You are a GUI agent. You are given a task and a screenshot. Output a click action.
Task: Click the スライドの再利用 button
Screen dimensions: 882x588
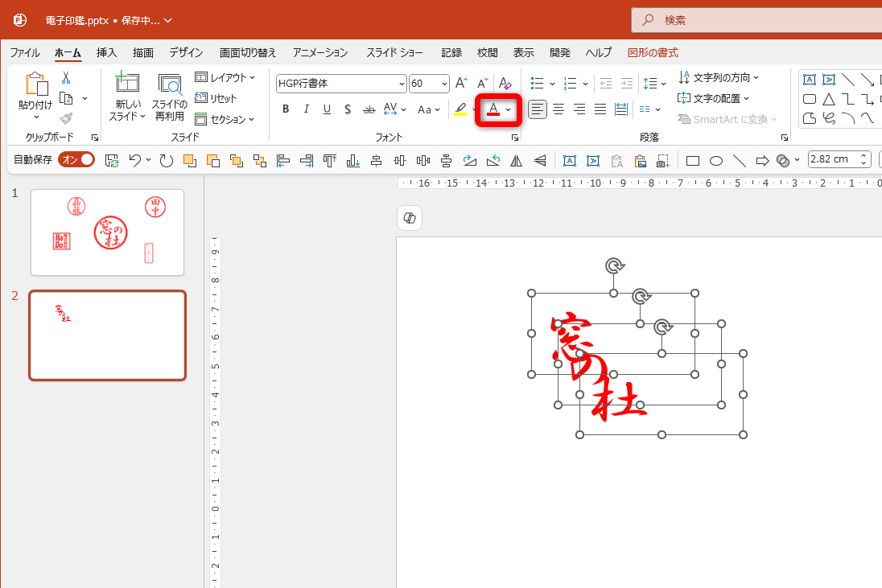[x=169, y=97]
